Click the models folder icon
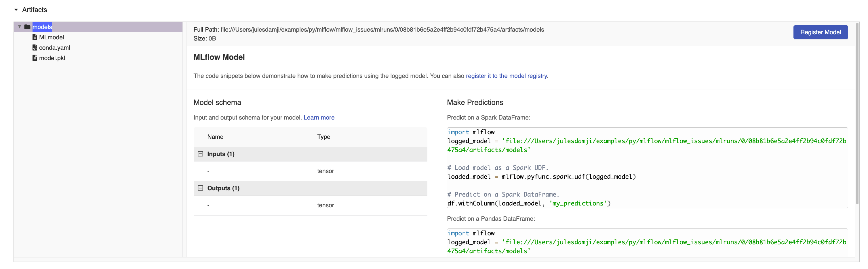The image size is (868, 269). point(27,27)
